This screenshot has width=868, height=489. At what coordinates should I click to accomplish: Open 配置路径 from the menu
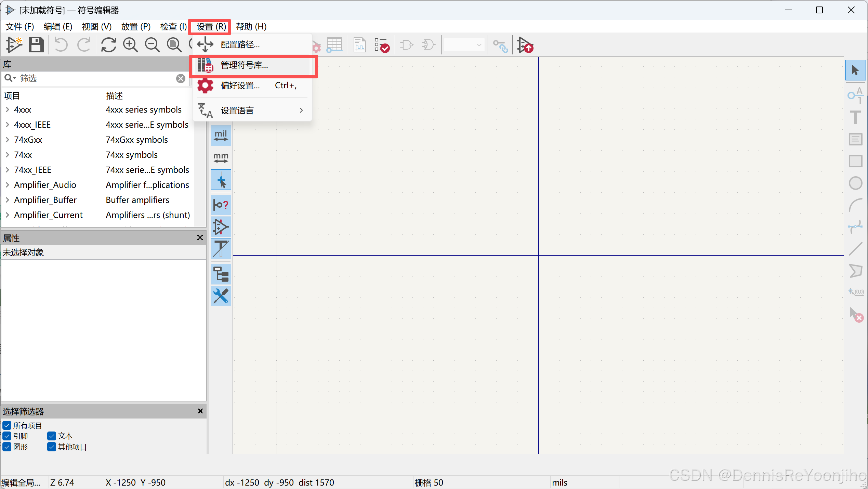[252, 44]
